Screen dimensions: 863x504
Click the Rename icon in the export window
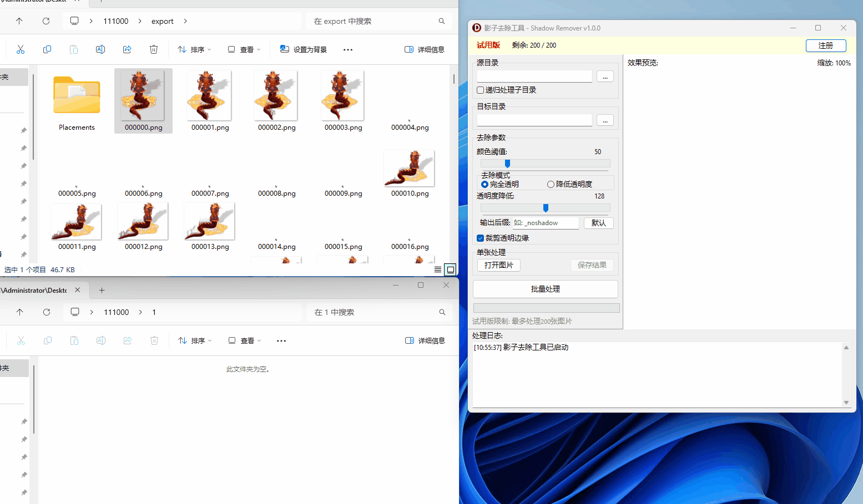(100, 49)
